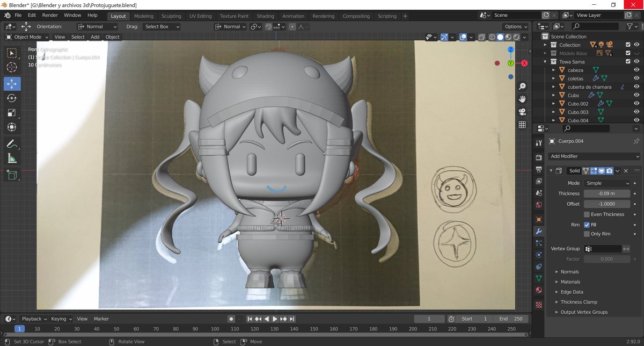Open the Object Data mesh properties tab

pyautogui.click(x=539, y=278)
